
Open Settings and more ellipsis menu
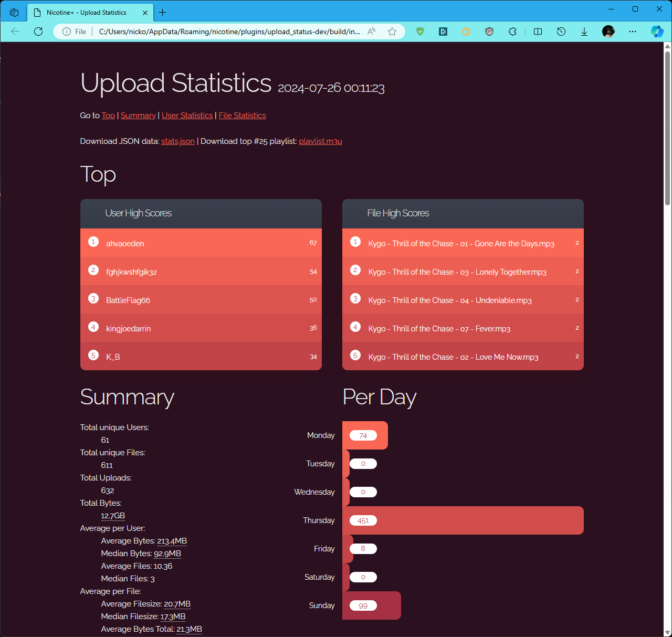coord(633,32)
